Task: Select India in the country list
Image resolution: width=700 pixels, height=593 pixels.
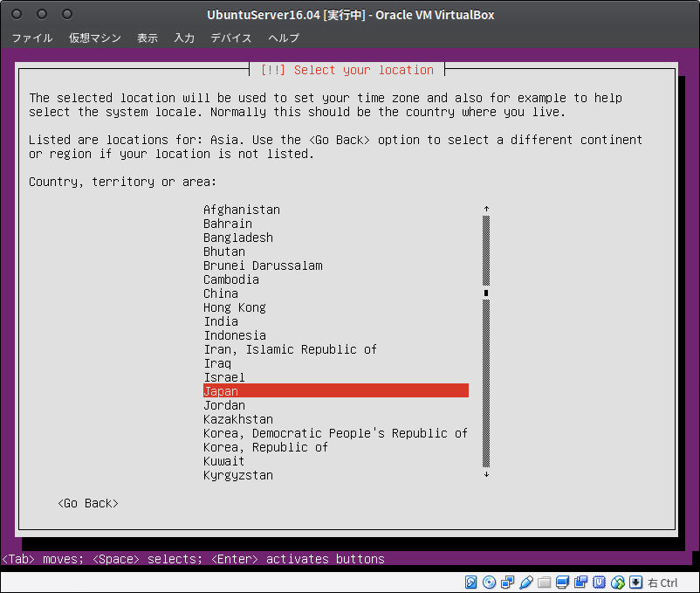Action: click(336, 321)
